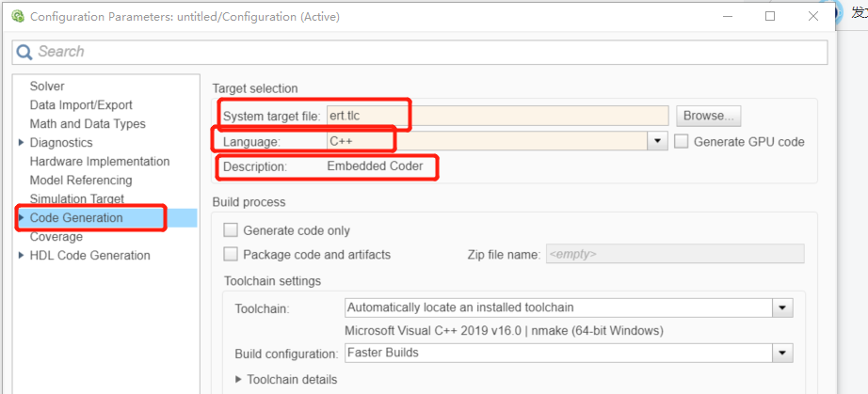Screen dimensions: 868x394
Task: Click the Configuration Parameters gear icon
Action: pos(17,16)
